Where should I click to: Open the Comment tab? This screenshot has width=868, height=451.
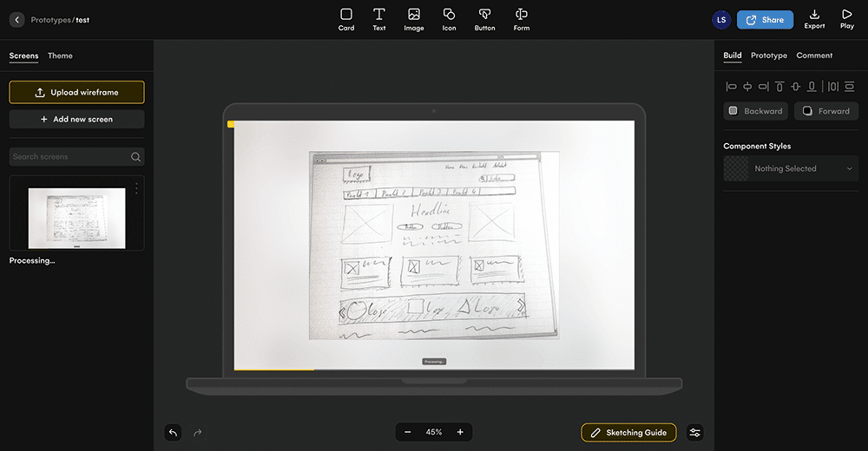(x=814, y=56)
